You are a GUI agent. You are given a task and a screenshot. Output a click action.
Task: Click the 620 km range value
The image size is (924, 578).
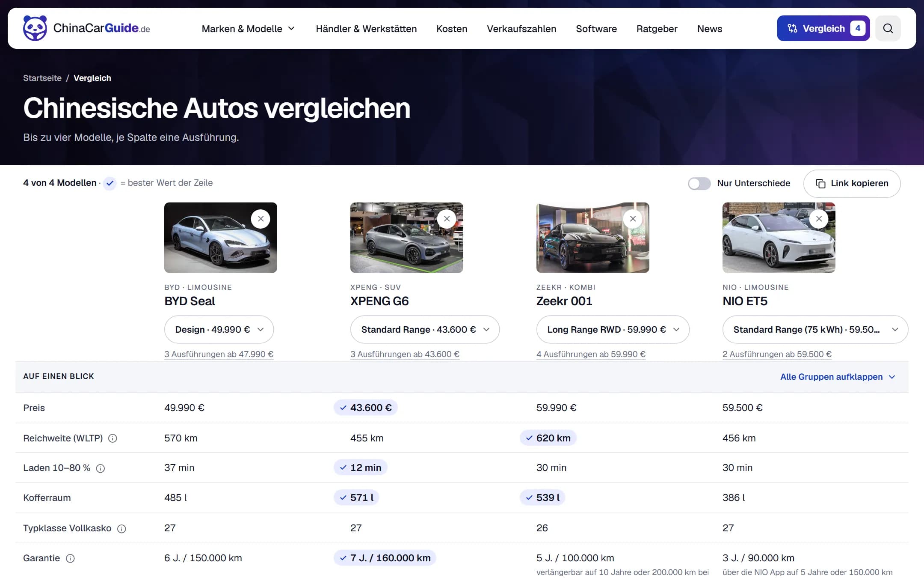[548, 438]
